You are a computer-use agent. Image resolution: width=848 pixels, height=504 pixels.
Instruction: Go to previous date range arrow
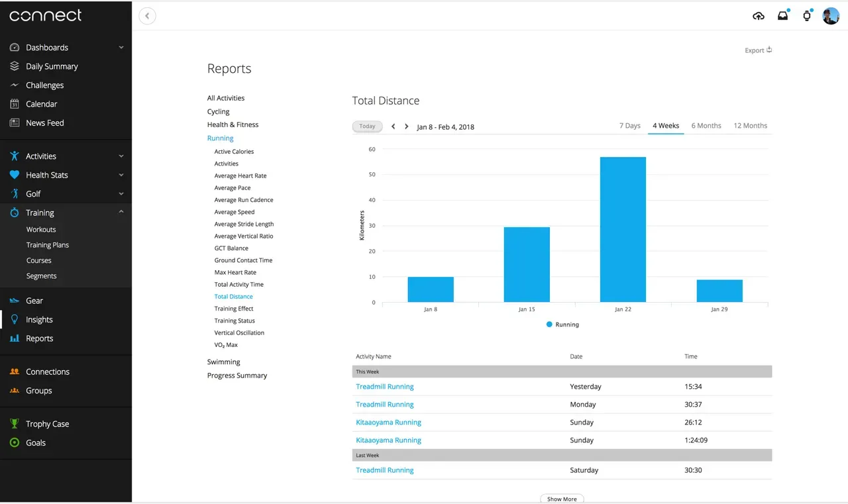pos(393,126)
